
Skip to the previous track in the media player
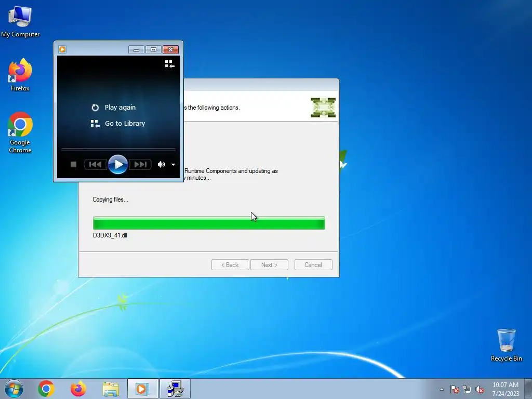pos(95,165)
